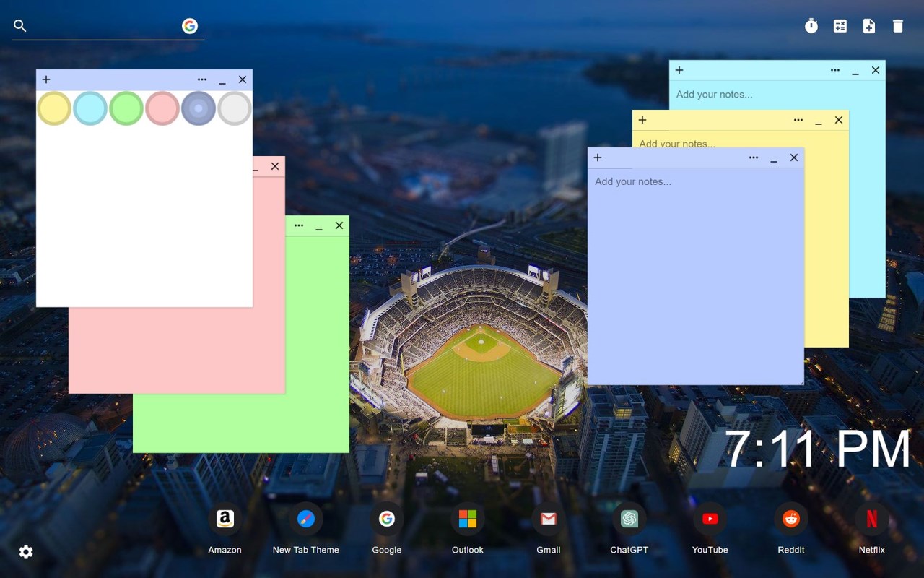Click the purple note's corner resize handle
The height and width of the screenshot is (578, 924).
(800, 381)
